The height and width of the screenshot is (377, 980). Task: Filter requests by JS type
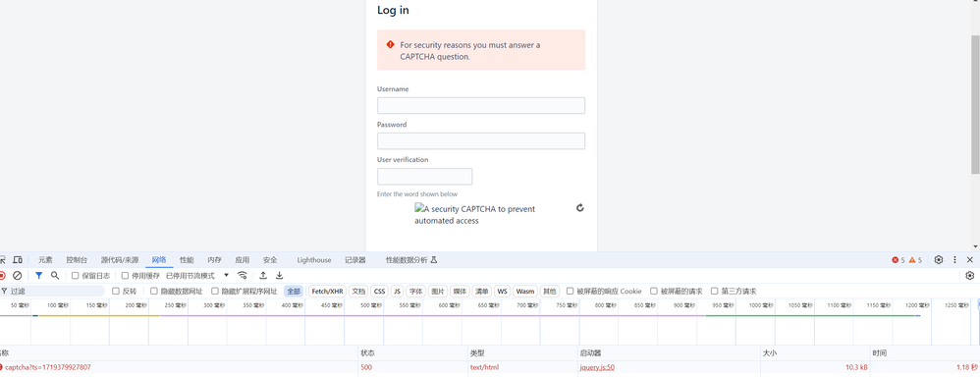tap(397, 292)
